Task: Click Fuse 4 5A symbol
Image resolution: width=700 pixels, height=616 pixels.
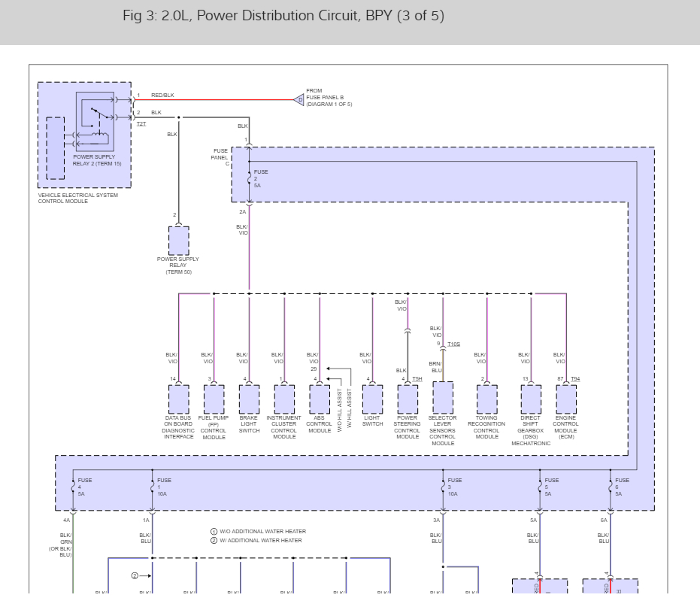Action: (73, 487)
